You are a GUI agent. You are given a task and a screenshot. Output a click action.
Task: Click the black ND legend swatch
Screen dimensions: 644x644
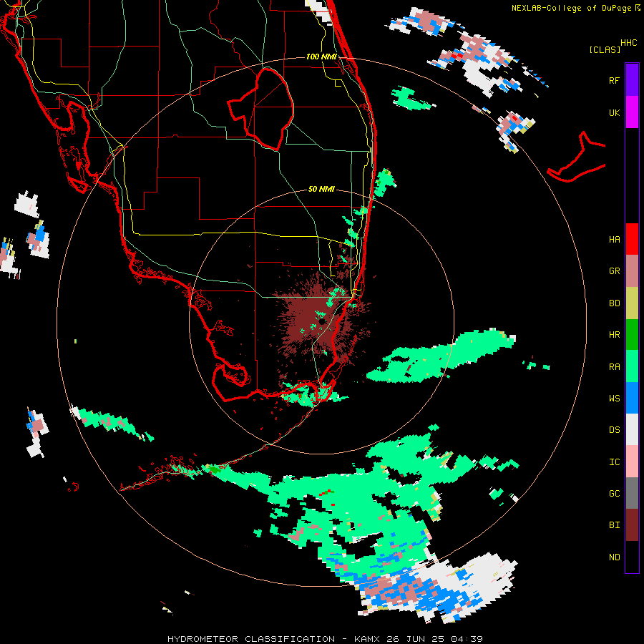[x=632, y=557]
